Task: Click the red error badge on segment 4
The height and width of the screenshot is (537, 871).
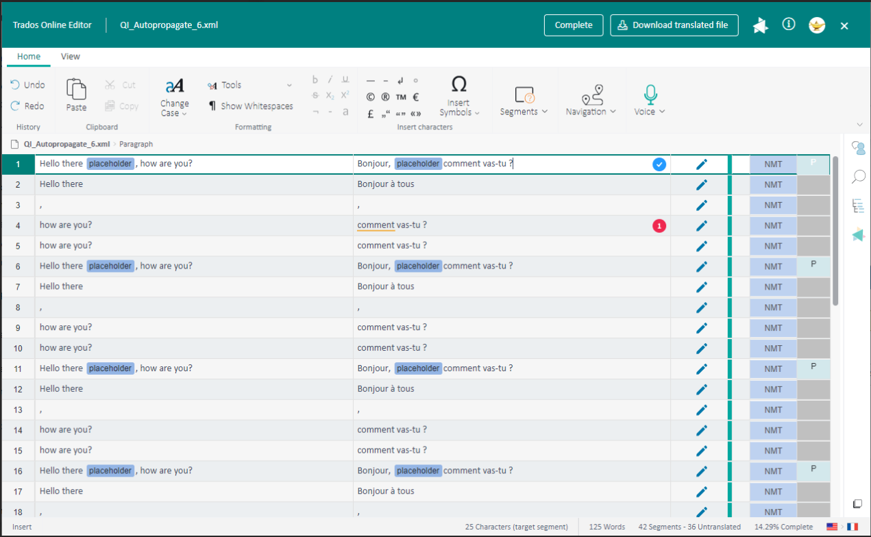Action: coord(659,226)
